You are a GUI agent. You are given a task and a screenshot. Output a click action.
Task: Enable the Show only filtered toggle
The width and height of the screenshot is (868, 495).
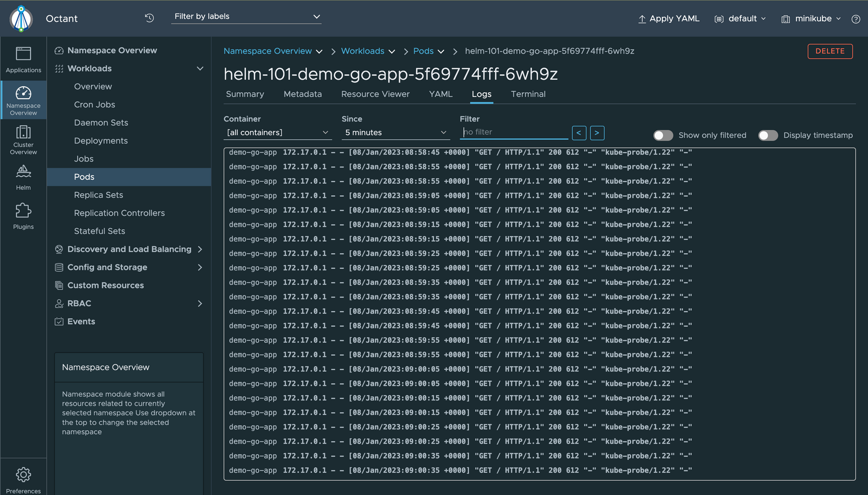(x=663, y=135)
